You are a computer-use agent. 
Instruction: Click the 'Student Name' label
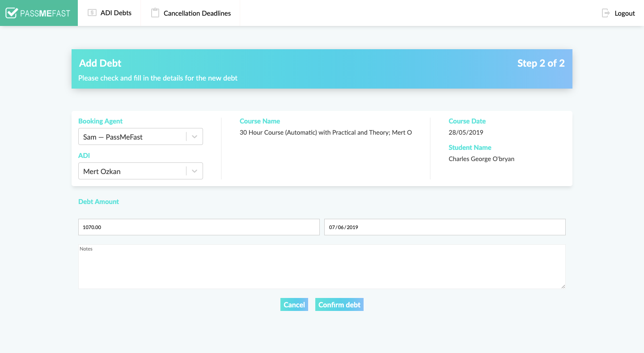(470, 148)
